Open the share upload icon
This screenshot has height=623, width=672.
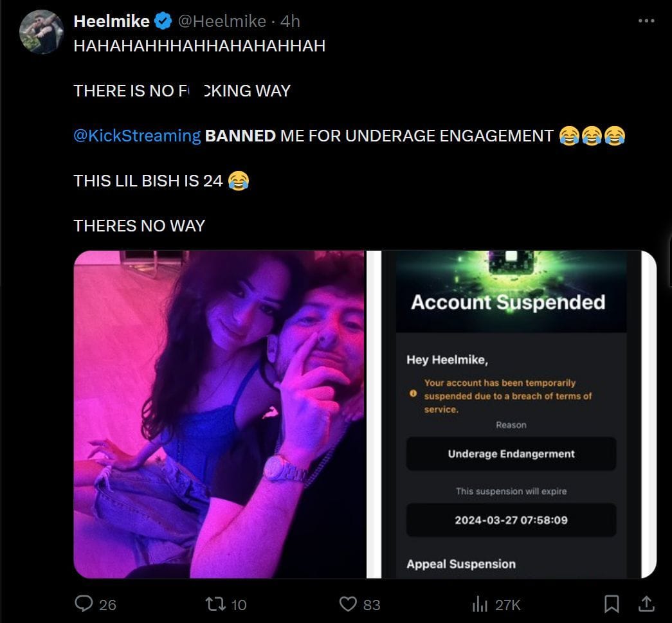(648, 604)
